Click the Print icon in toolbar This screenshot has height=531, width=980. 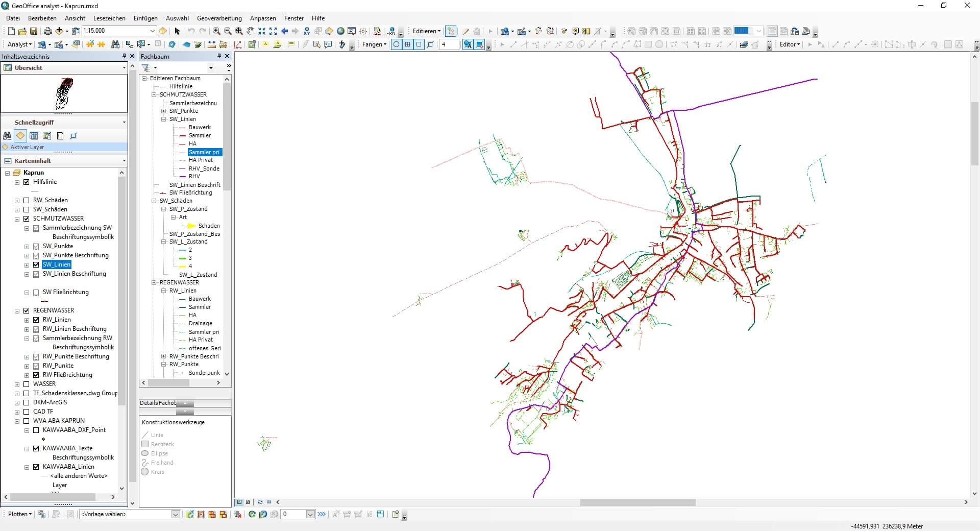[x=47, y=31]
